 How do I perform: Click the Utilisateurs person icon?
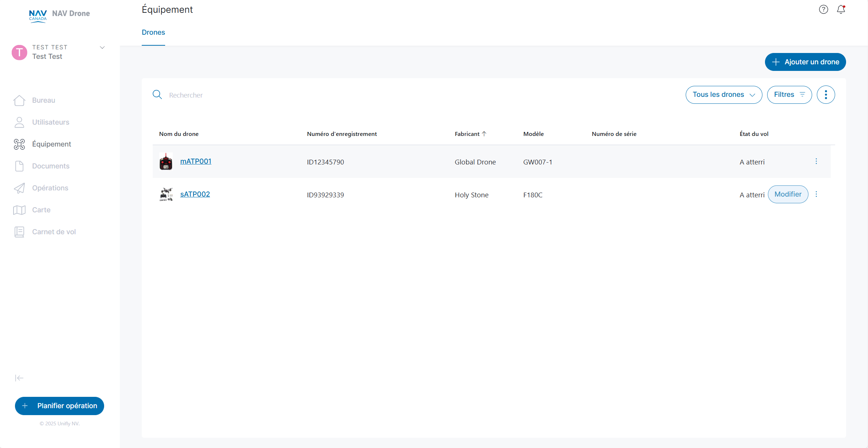[19, 122]
